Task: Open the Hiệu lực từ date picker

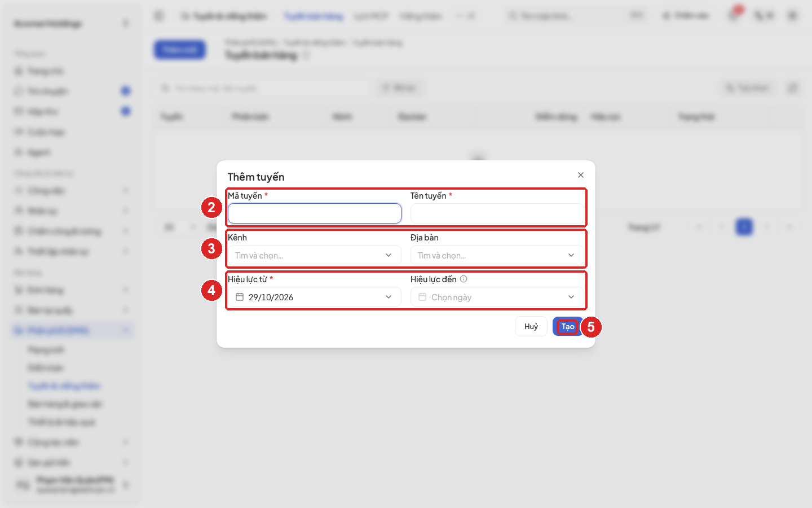Action: 315,297
